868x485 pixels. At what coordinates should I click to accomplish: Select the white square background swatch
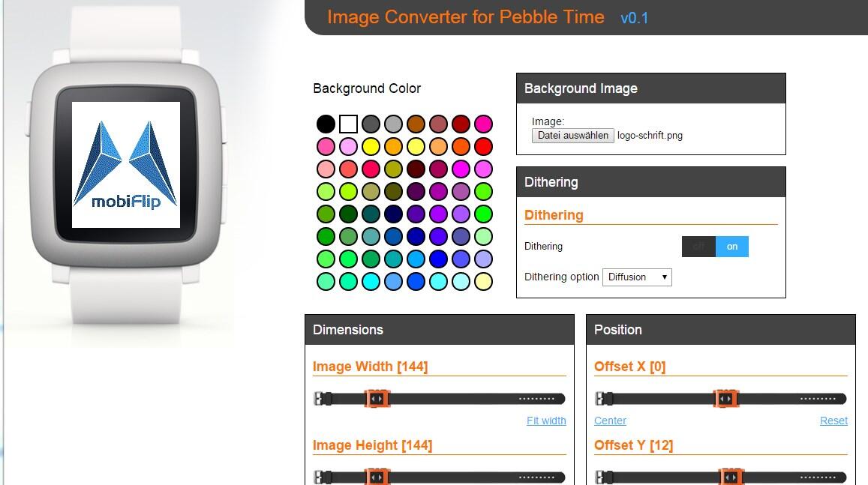tap(348, 124)
